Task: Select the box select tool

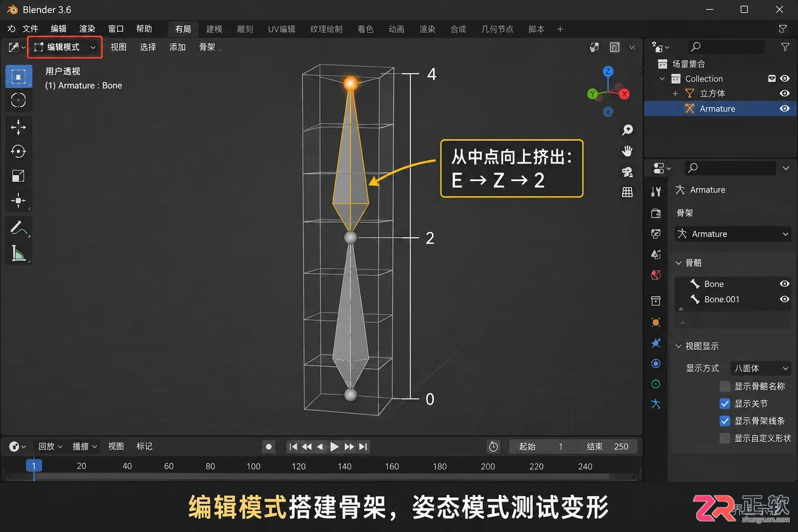Action: [18, 76]
